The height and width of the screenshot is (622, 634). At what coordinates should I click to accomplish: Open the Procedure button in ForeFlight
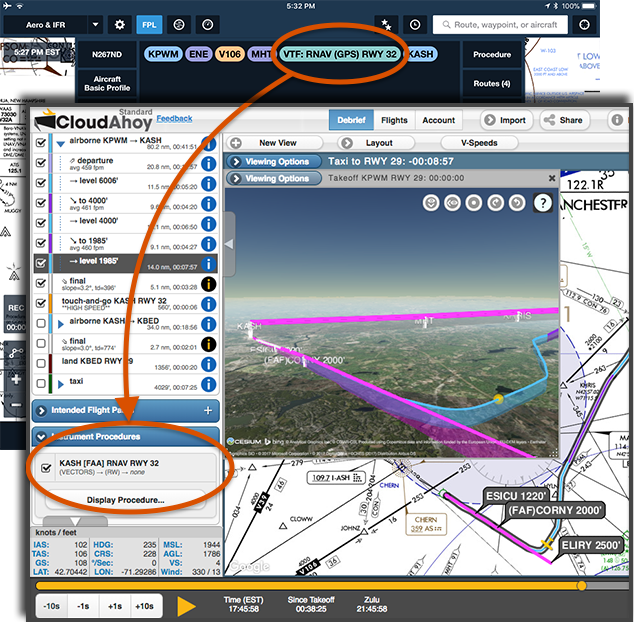pos(492,55)
